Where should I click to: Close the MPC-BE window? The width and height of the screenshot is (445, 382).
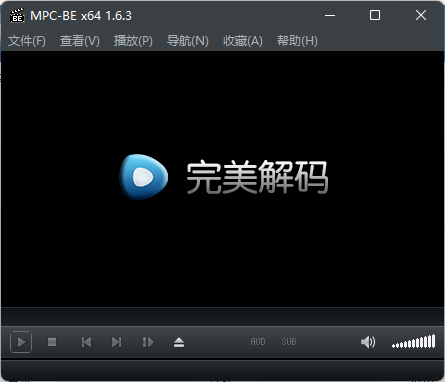click(x=421, y=15)
